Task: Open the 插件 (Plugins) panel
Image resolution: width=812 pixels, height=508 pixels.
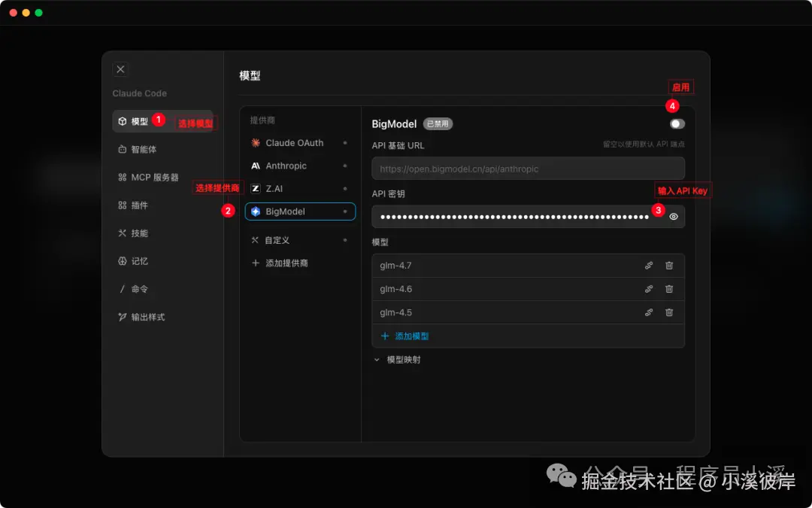Action: [134, 205]
